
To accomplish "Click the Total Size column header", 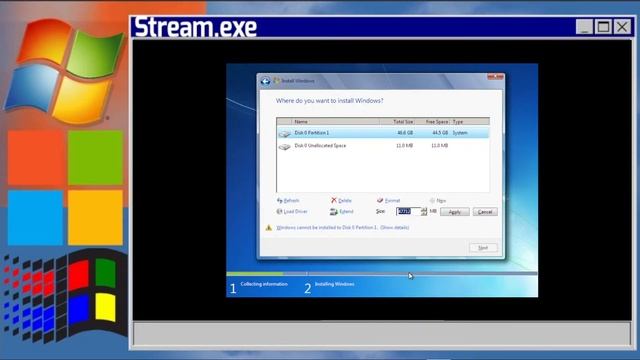I will pos(397,122).
